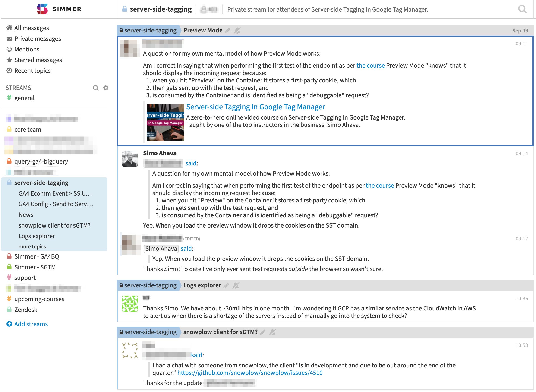Mute the Logs explorer topic

tap(236, 285)
